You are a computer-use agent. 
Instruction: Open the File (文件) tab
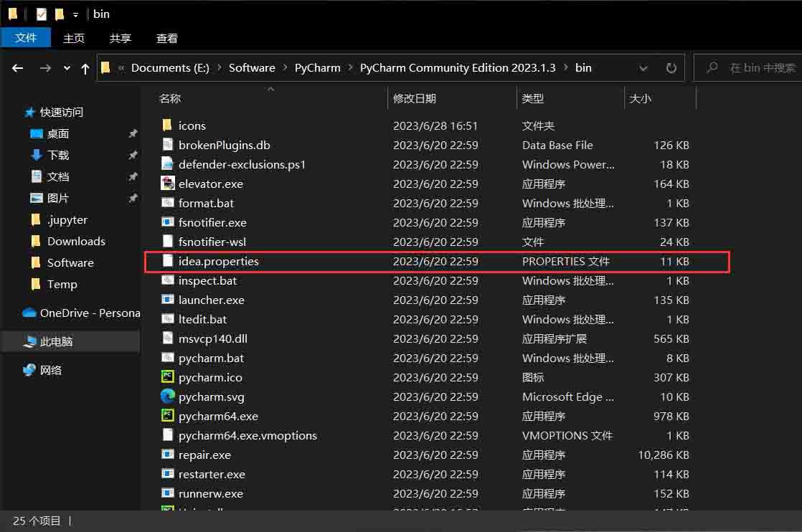(x=26, y=38)
